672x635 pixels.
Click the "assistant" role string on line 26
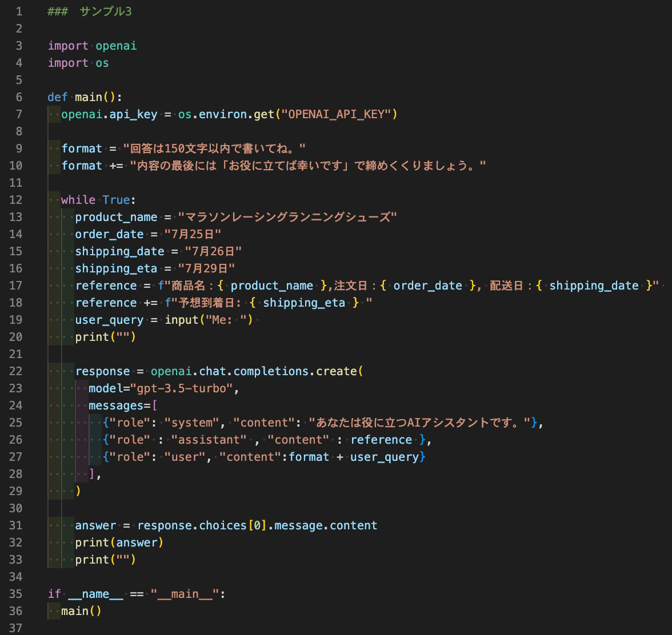(x=209, y=440)
